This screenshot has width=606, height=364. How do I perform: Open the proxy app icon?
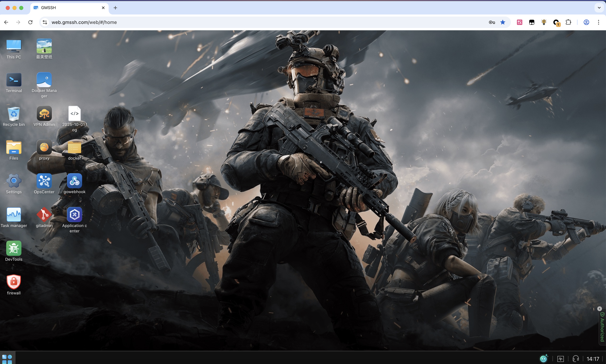44,147
